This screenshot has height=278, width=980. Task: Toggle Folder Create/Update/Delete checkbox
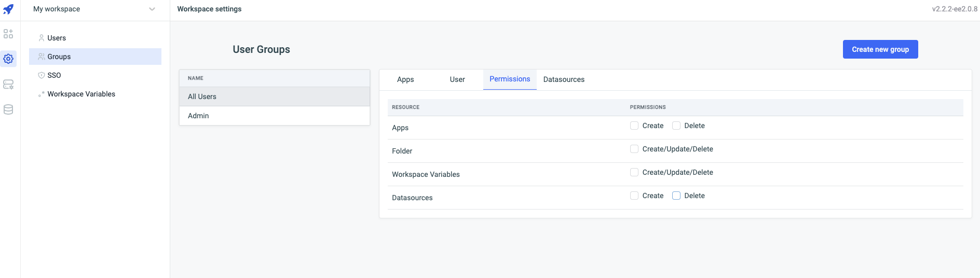click(634, 149)
